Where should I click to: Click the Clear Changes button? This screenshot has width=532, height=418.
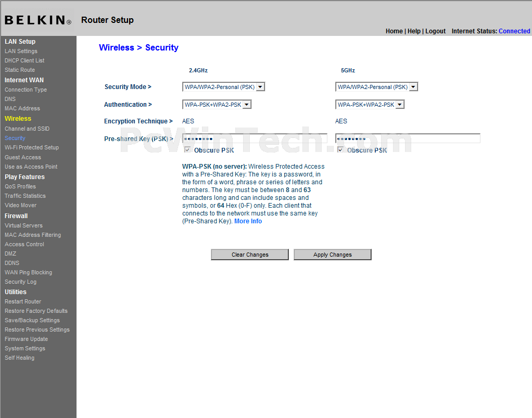250,255
